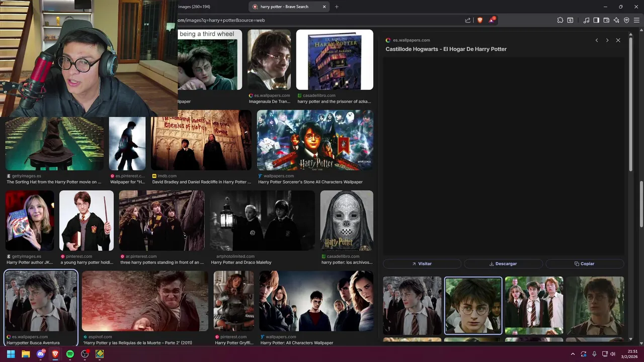This screenshot has width=644, height=362.
Task: Click the share icon in the address bar
Action: [468, 20]
